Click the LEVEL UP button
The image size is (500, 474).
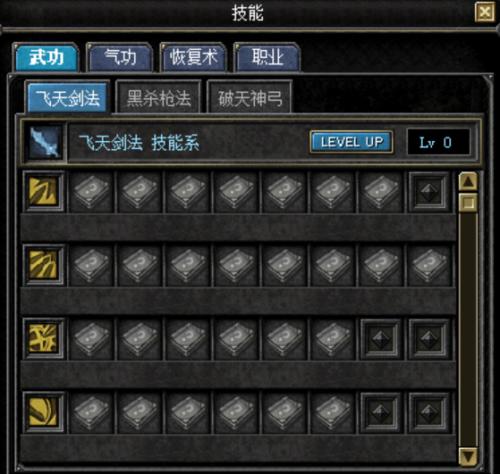click(352, 142)
